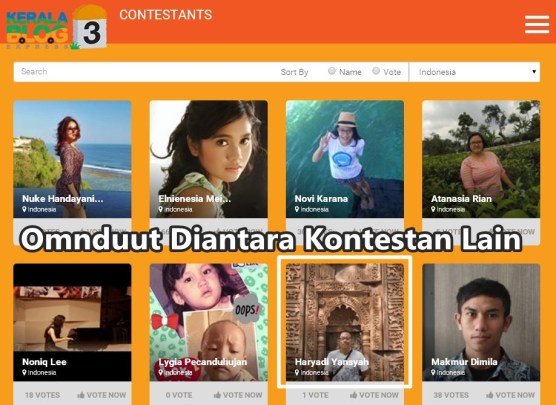Screen dimensions: 556x405
Task: Open the Indonesia country dropdown
Action: [x=474, y=72]
